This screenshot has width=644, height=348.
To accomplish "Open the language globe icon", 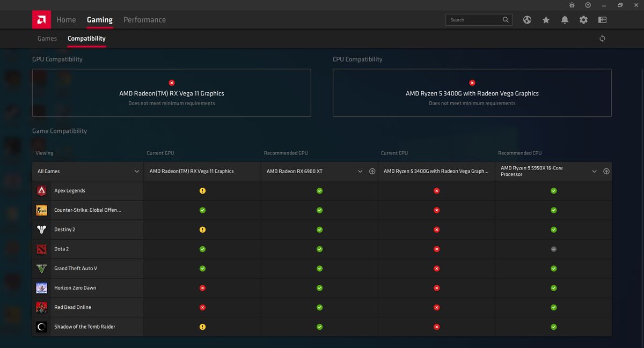I will [526, 19].
